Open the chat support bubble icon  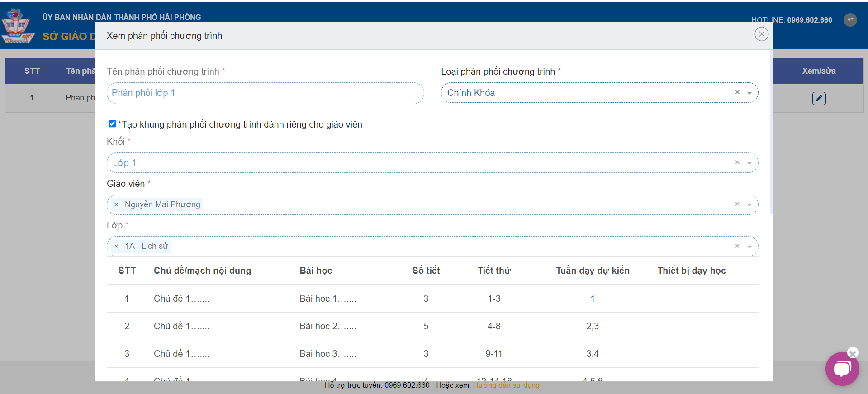pyautogui.click(x=842, y=369)
